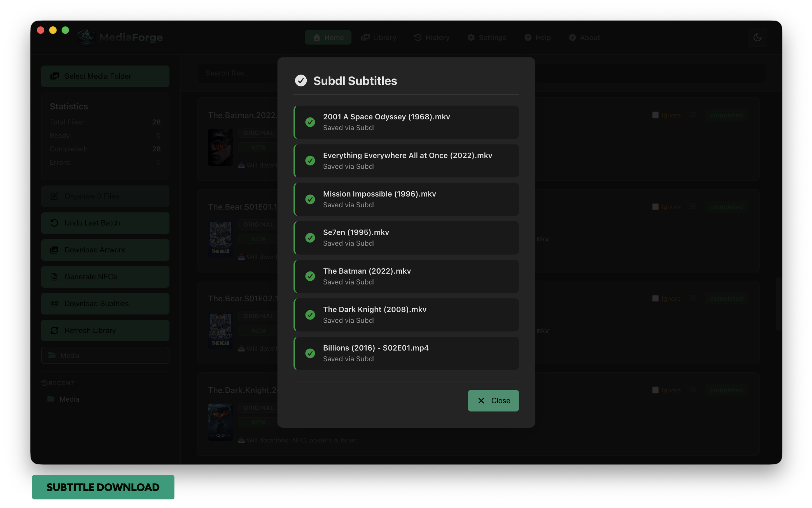Click options icon on The.Bear.S01E02 row
812x508 pixels.
pyautogui.click(x=692, y=298)
